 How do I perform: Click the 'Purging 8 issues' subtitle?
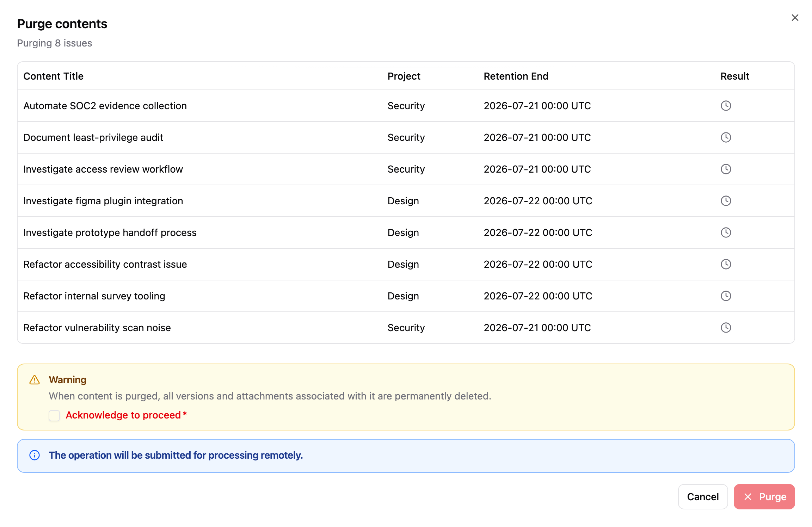[55, 43]
